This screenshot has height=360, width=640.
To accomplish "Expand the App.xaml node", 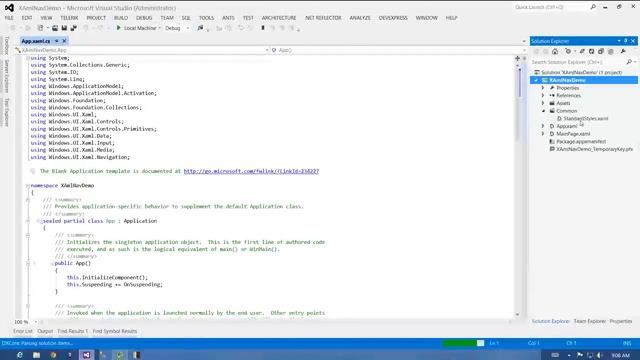I will [x=543, y=126].
